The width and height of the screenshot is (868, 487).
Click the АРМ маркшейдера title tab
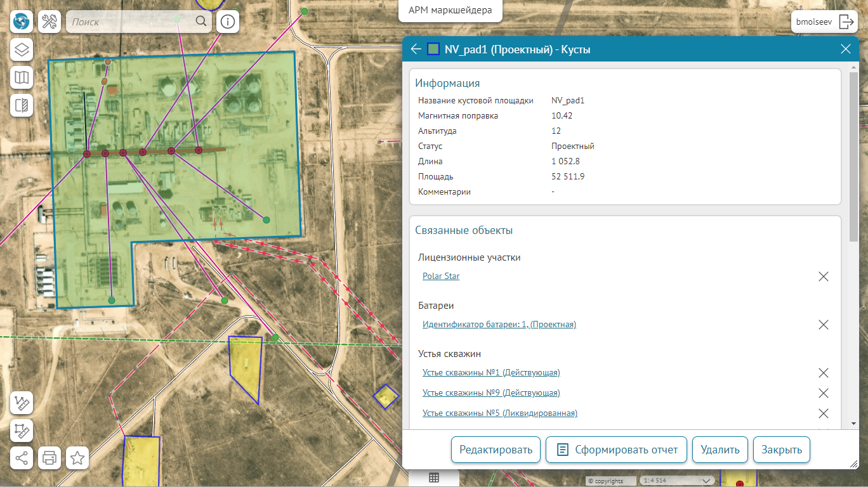(x=450, y=11)
